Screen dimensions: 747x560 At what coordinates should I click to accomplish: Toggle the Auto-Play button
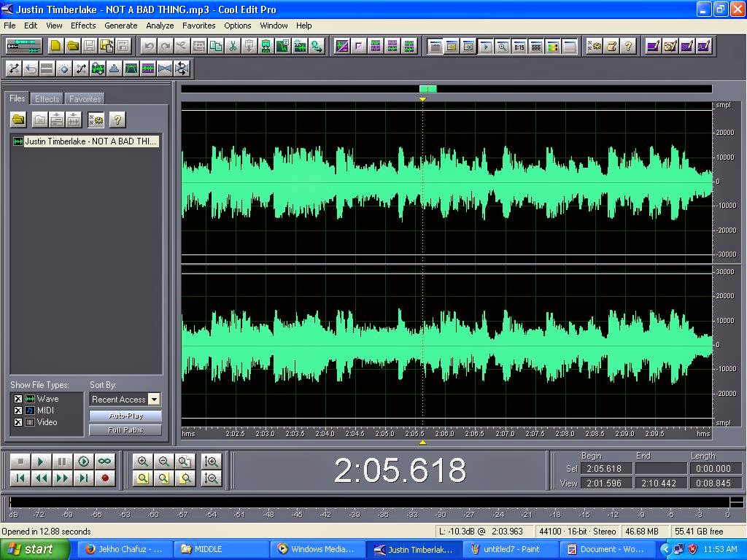click(x=125, y=416)
